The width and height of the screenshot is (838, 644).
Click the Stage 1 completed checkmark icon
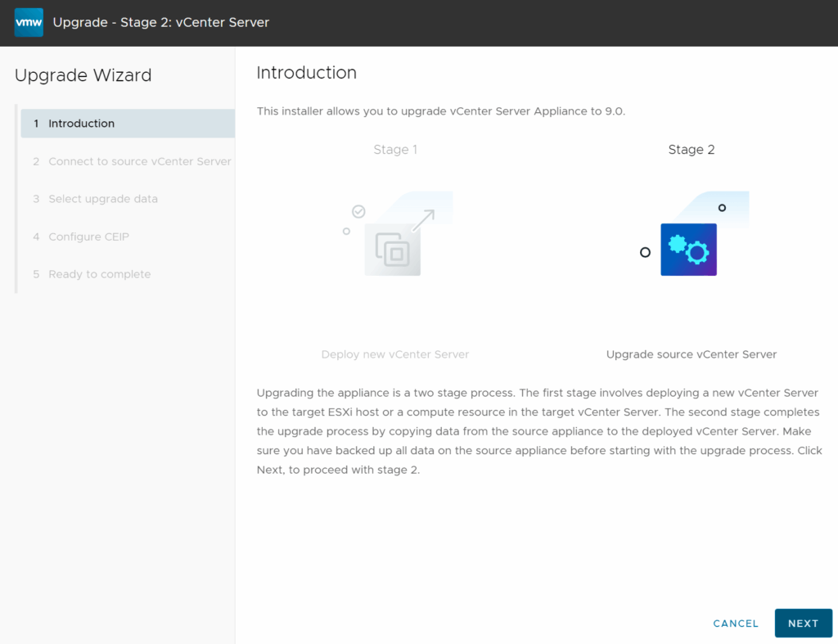coord(358,212)
